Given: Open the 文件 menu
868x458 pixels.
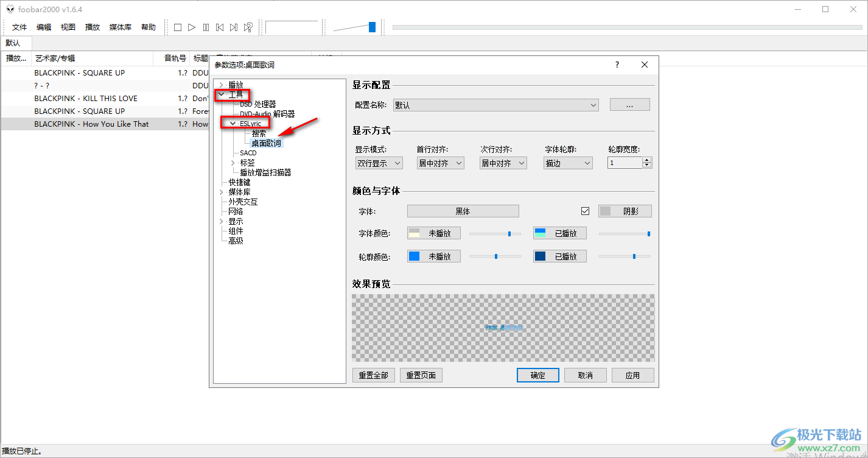Looking at the screenshot, I should pos(19,27).
